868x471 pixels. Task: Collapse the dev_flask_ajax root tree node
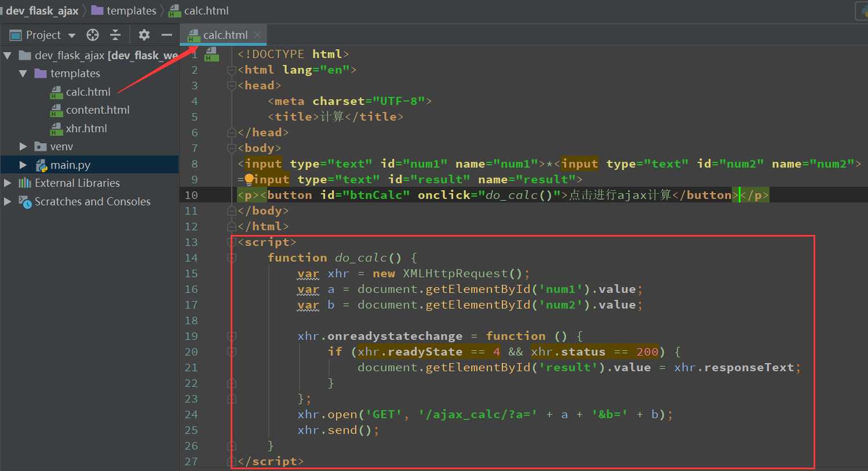coord(8,56)
